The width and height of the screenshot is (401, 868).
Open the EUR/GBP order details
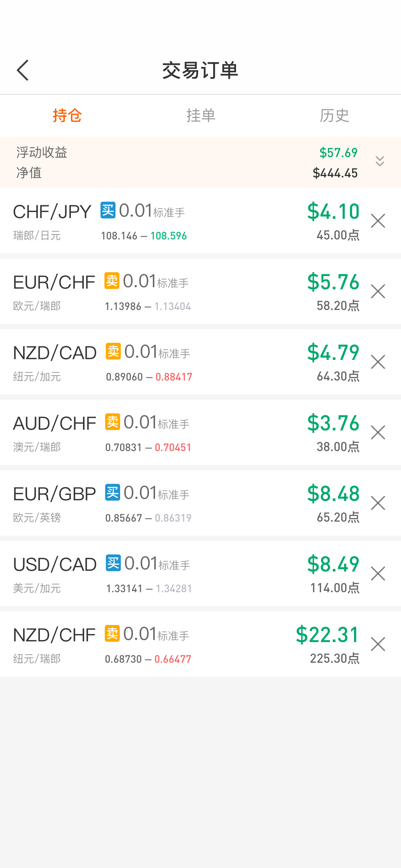tap(200, 503)
